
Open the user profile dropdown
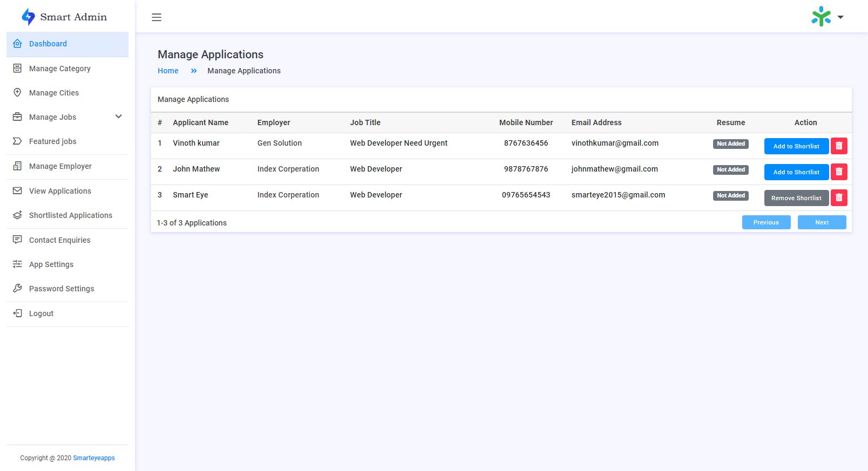point(827,17)
